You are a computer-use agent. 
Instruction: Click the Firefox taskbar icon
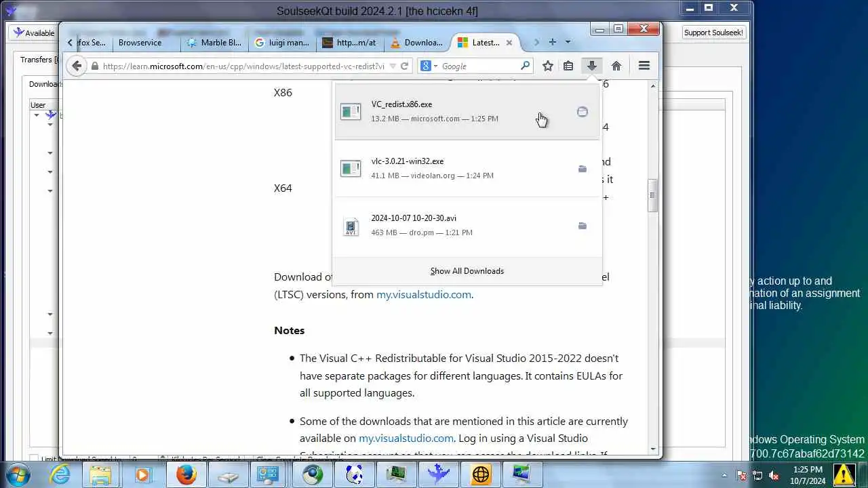click(186, 474)
